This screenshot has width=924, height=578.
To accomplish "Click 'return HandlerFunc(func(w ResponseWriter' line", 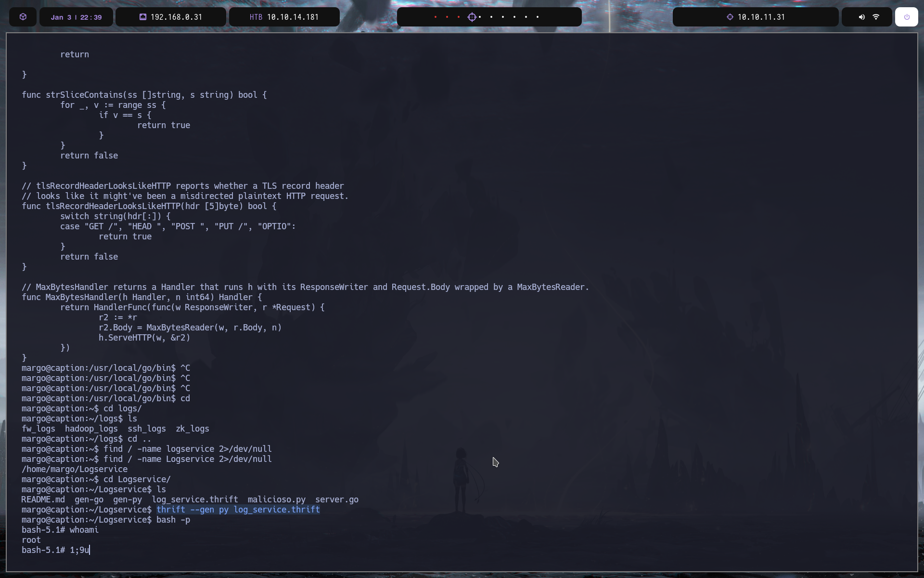I will [192, 307].
